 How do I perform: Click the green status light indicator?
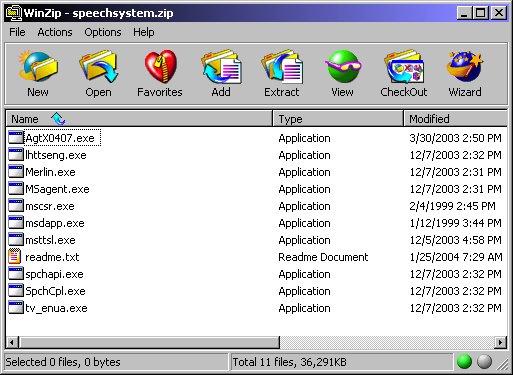pyautogui.click(x=464, y=362)
